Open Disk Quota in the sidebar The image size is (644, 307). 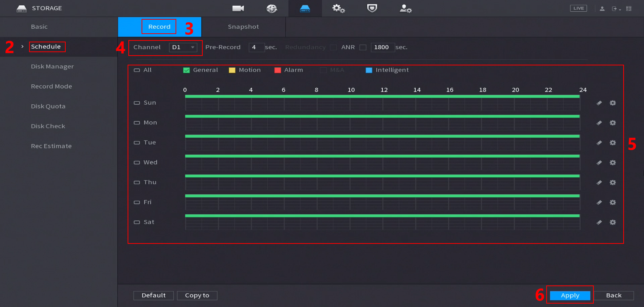48,107
